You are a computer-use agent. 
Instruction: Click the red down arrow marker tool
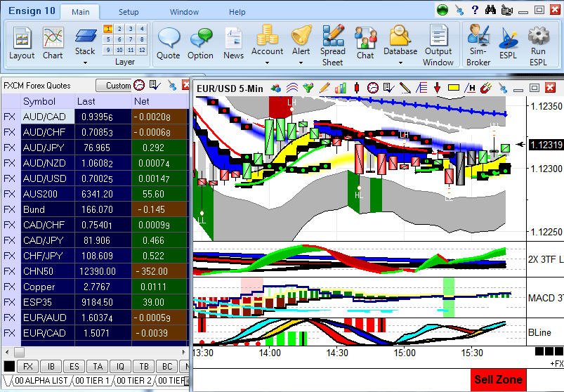pyautogui.click(x=438, y=88)
